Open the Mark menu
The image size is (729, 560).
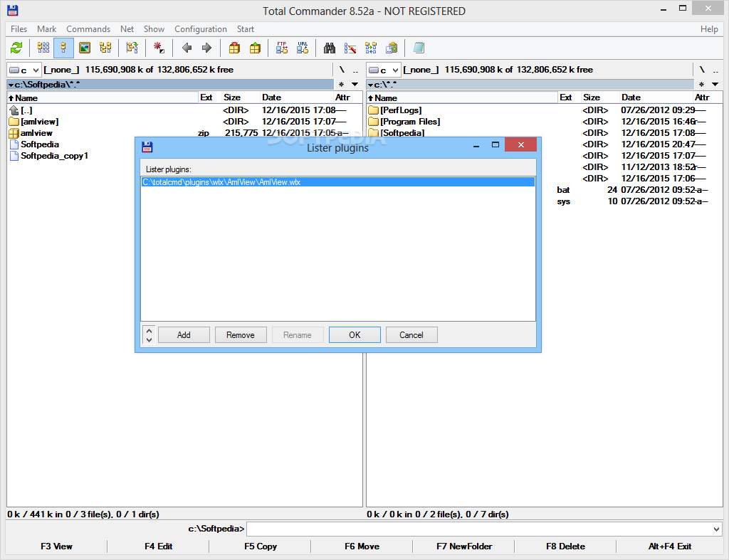pyautogui.click(x=46, y=28)
